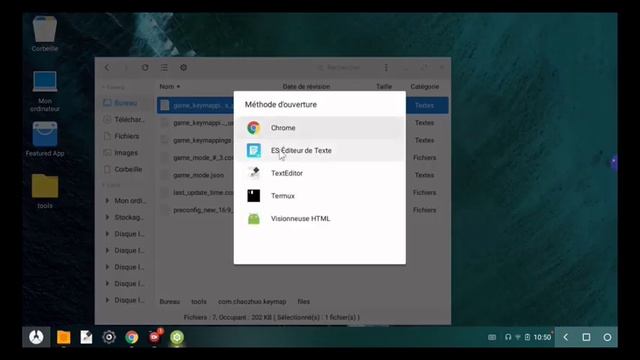Screen dimensions: 640x360
Task: Click tools in the path breadcrumb
Action: tap(199, 302)
